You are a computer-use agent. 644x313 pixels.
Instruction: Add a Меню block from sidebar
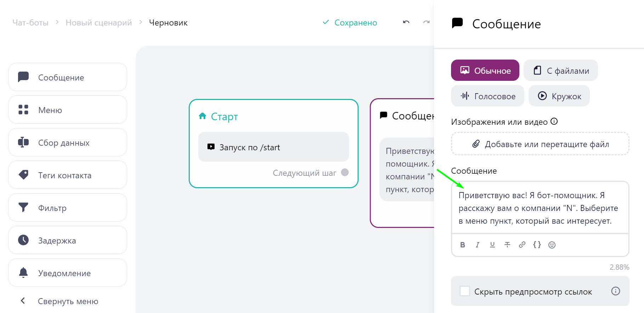68,110
